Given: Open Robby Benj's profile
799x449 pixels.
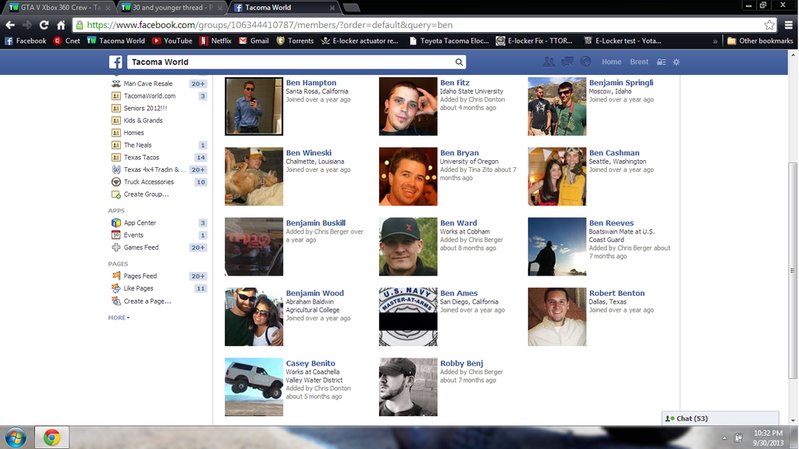Looking at the screenshot, I should coord(461,363).
